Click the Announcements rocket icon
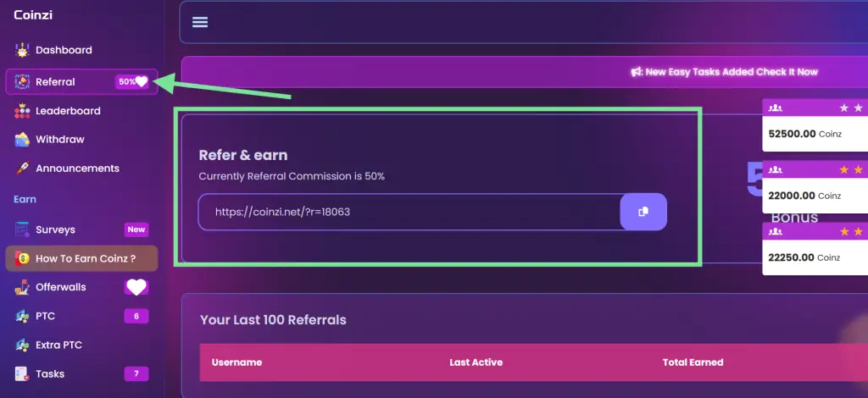This screenshot has height=398, width=868. click(x=23, y=169)
